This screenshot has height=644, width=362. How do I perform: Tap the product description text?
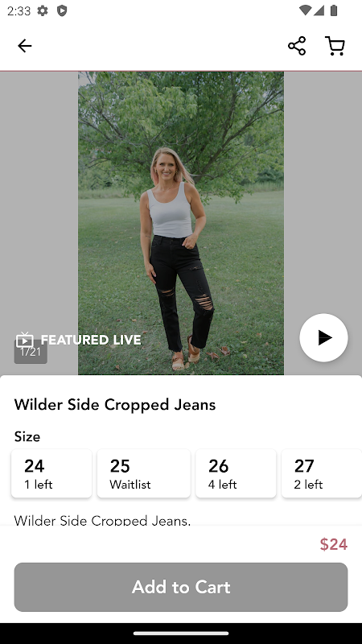102,520
